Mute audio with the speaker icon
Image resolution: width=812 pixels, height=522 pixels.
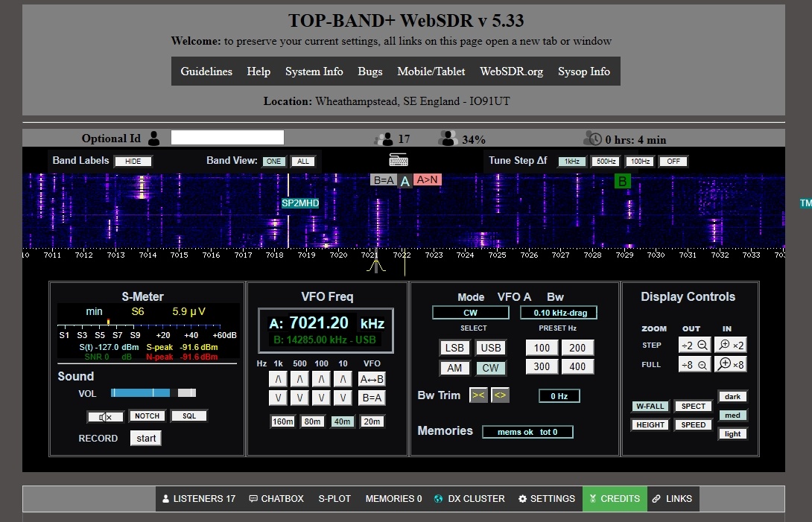(x=104, y=416)
